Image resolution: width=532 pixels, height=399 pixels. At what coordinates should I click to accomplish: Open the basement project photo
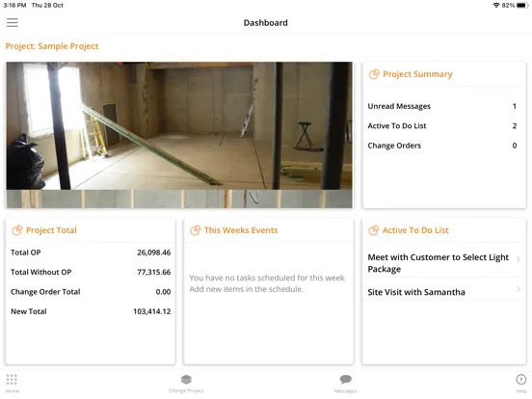(179, 125)
